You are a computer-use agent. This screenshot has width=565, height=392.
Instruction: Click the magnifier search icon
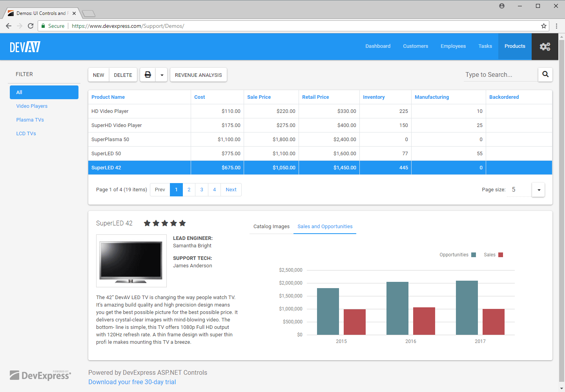pos(545,74)
